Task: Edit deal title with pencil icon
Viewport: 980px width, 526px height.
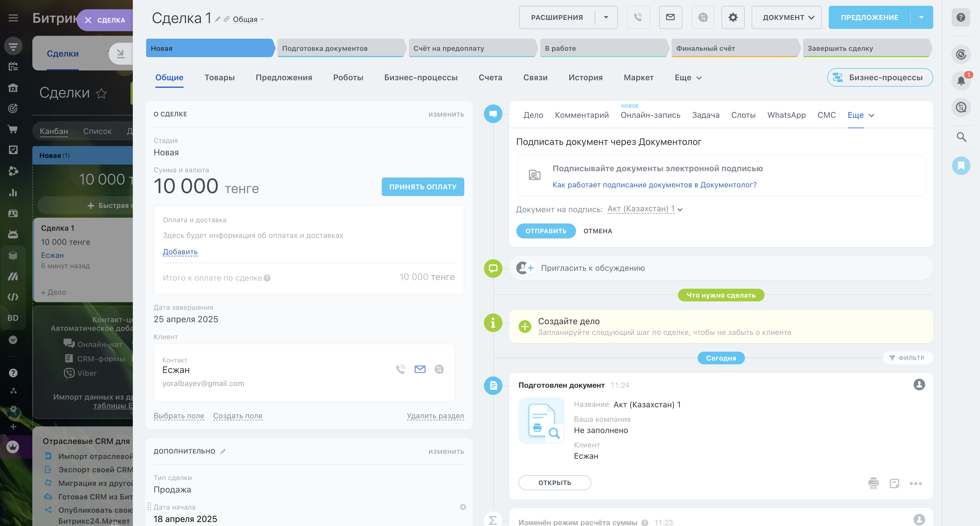Action: click(218, 19)
